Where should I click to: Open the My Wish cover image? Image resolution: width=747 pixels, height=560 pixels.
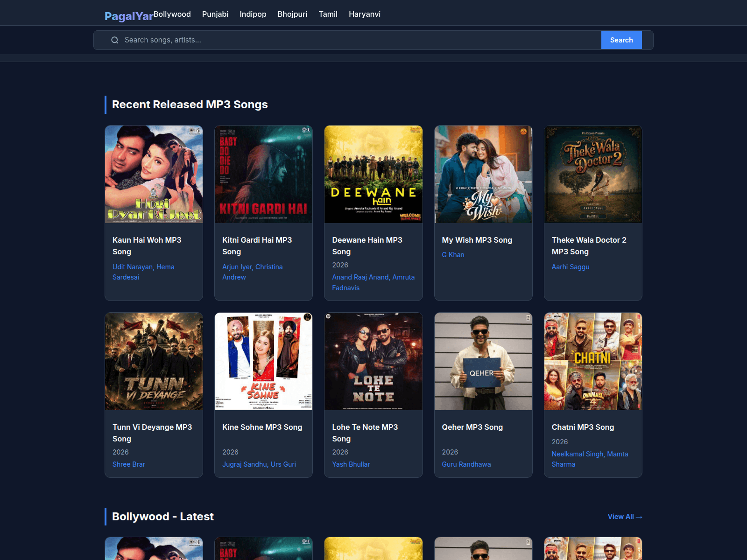(483, 174)
